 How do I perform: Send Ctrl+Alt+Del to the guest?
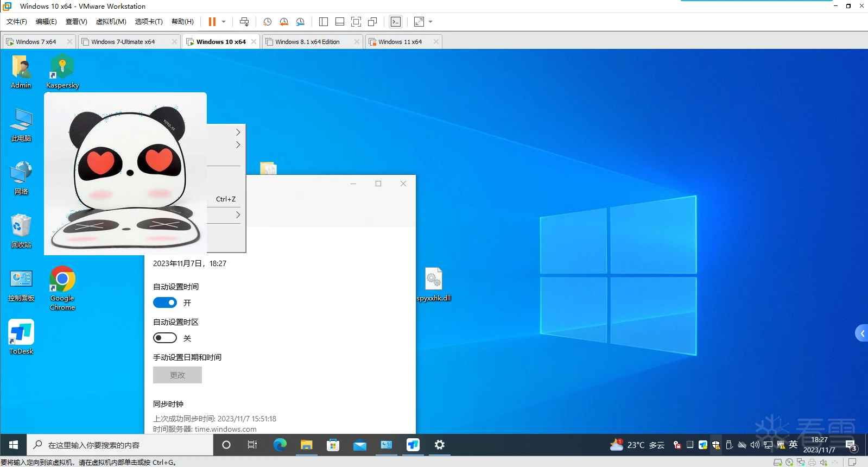[244, 22]
